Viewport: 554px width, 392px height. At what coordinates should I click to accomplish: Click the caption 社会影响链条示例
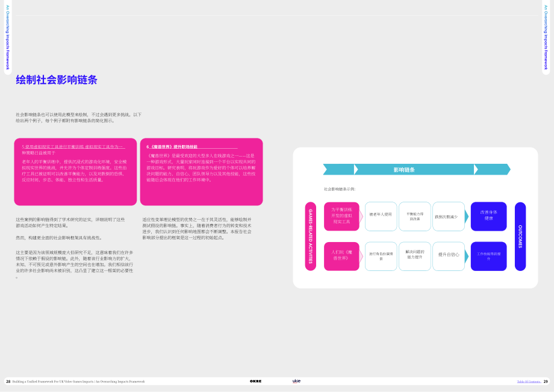click(340, 189)
